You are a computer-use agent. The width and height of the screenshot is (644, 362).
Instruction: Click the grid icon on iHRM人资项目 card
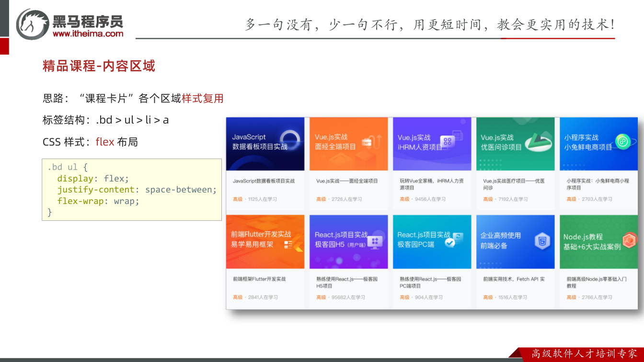(x=448, y=141)
